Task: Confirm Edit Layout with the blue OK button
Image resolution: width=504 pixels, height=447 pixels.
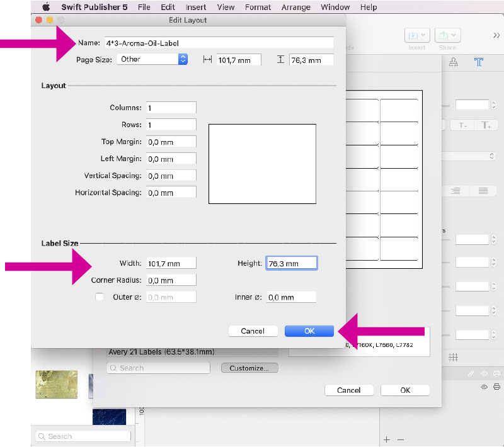Action: [309, 331]
